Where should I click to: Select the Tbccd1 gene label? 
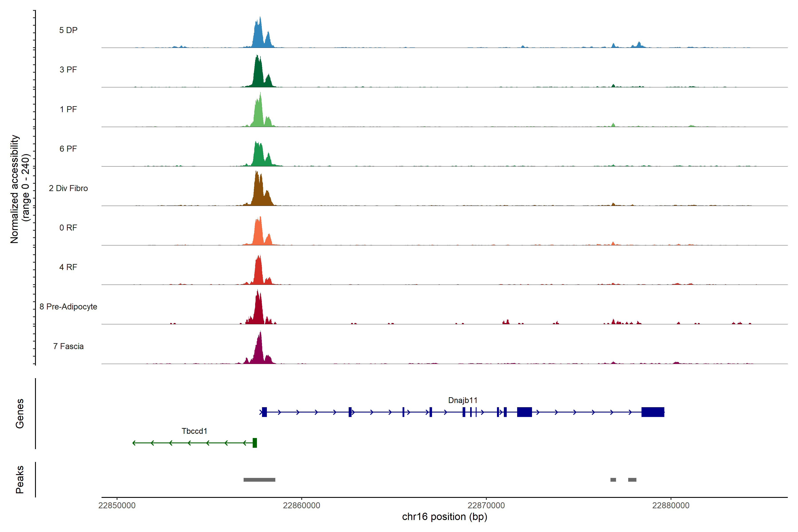click(x=194, y=431)
